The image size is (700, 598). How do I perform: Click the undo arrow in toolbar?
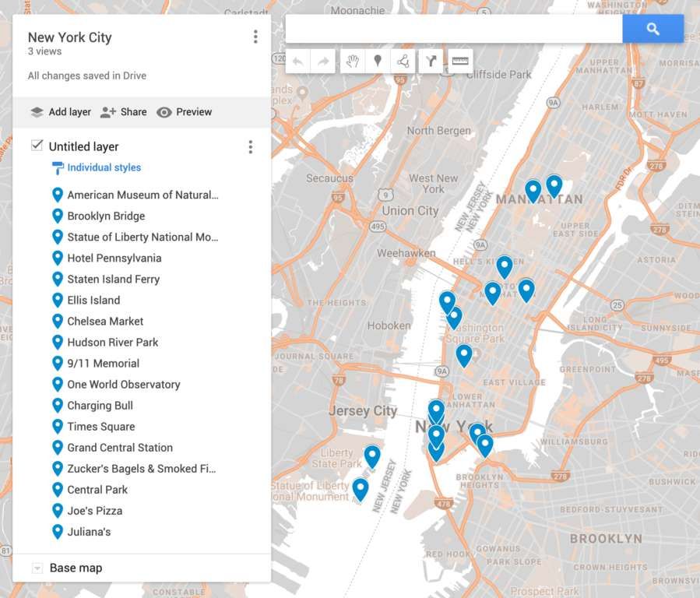pyautogui.click(x=297, y=62)
